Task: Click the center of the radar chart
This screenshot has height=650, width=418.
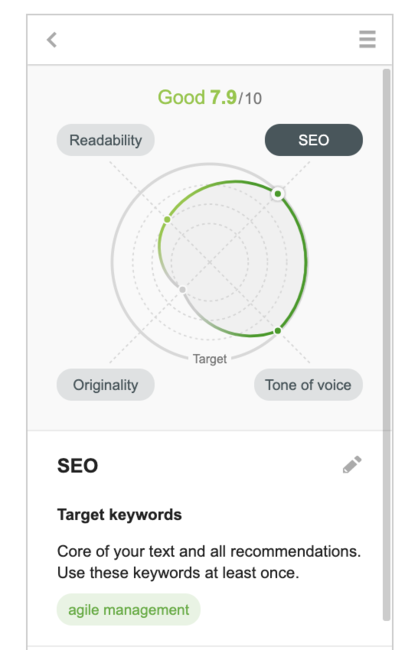Action: [210, 262]
